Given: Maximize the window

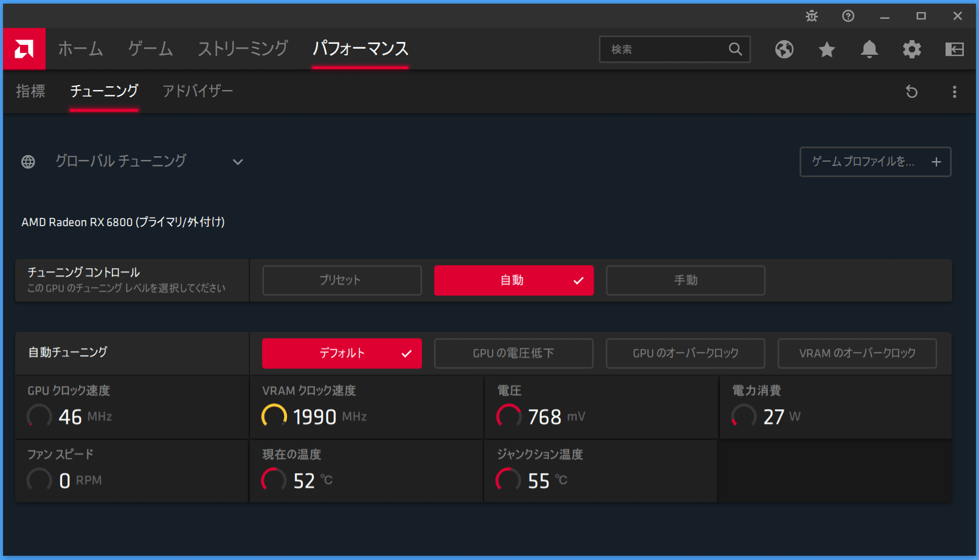Looking at the screenshot, I should coord(921,16).
